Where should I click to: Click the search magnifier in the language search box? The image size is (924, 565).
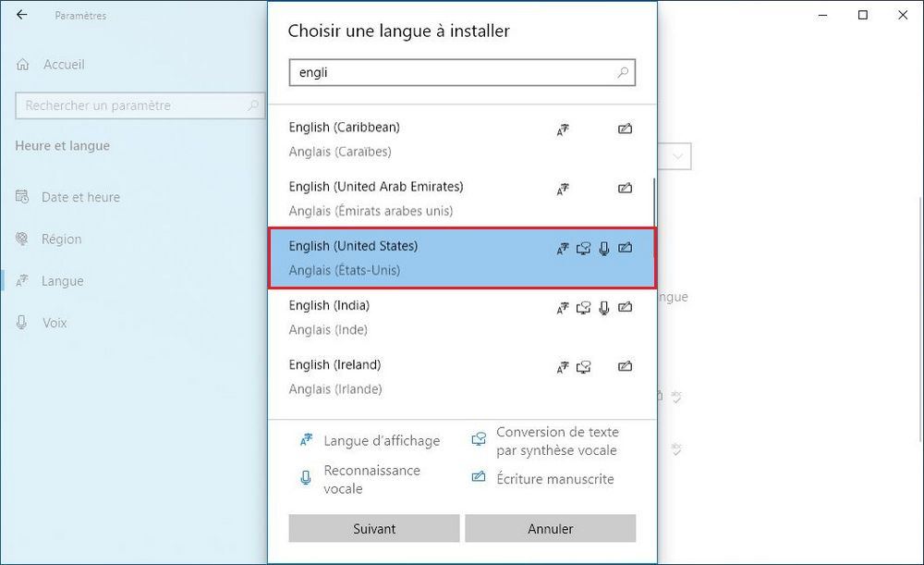click(623, 72)
